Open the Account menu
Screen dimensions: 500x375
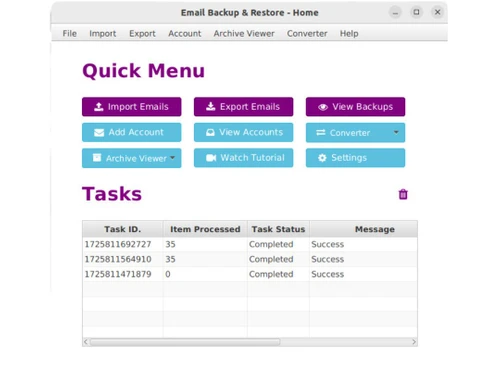(x=185, y=33)
